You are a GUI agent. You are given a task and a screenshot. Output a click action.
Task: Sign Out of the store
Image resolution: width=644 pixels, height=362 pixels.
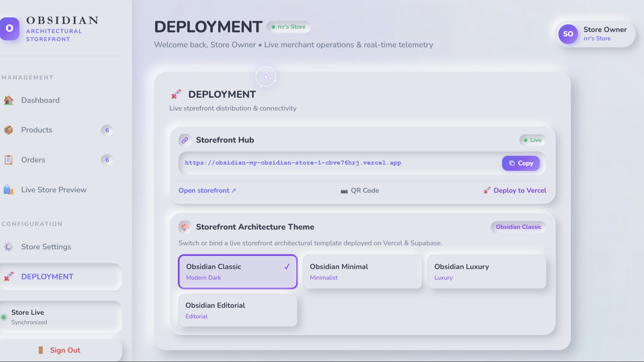tap(61, 350)
